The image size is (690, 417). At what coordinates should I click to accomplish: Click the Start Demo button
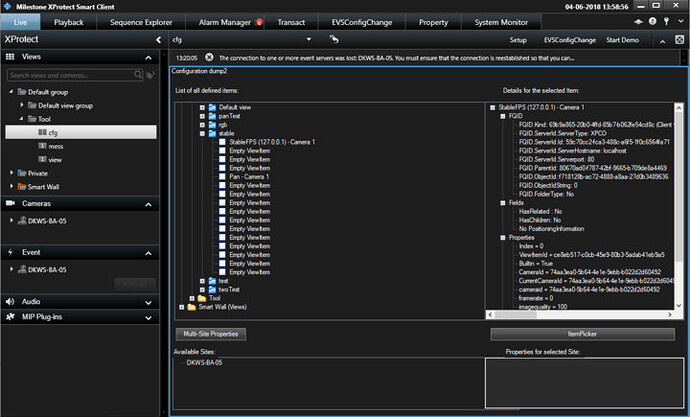tap(622, 40)
